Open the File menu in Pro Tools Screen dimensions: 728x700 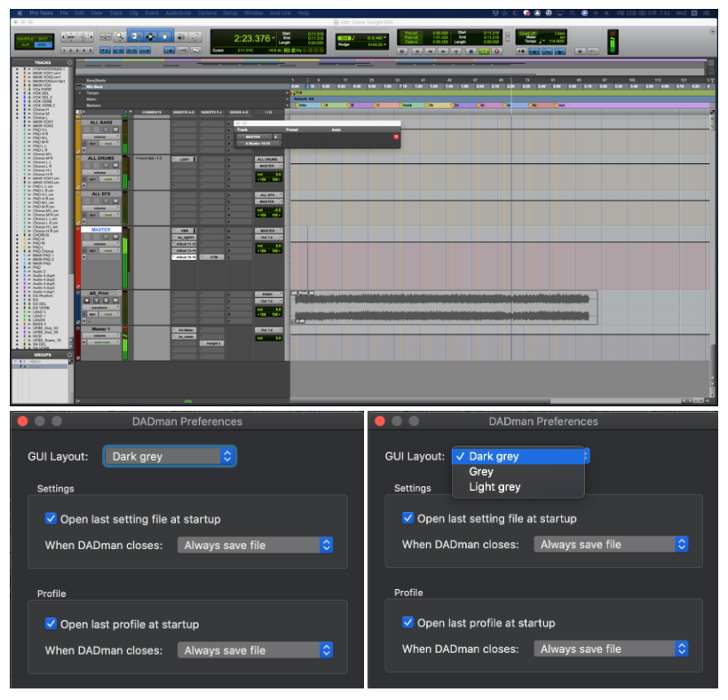click(x=64, y=13)
